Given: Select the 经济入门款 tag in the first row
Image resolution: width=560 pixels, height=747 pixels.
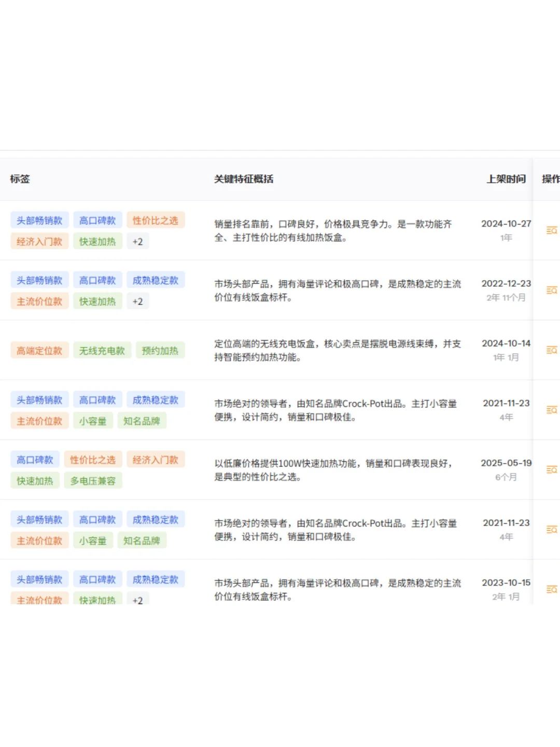Looking at the screenshot, I should click(x=39, y=241).
